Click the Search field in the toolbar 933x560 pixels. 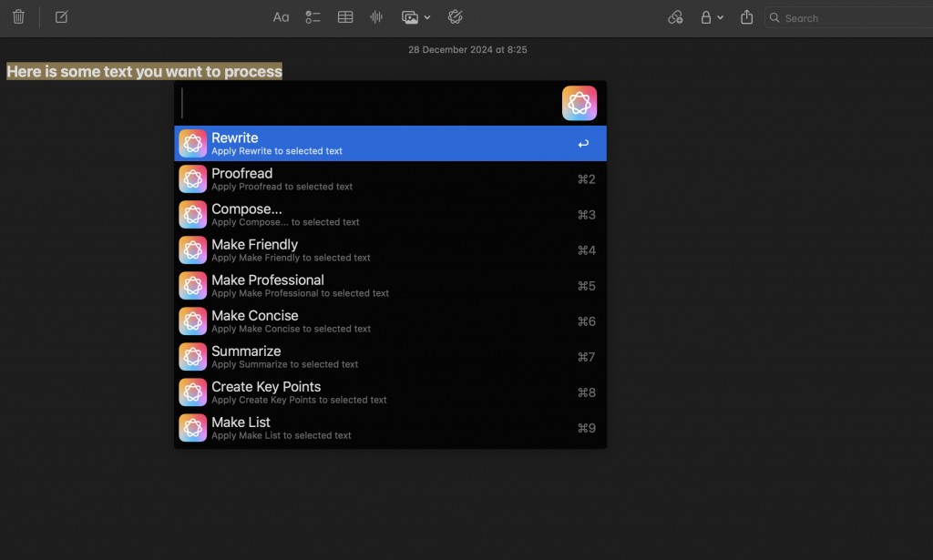847,17
